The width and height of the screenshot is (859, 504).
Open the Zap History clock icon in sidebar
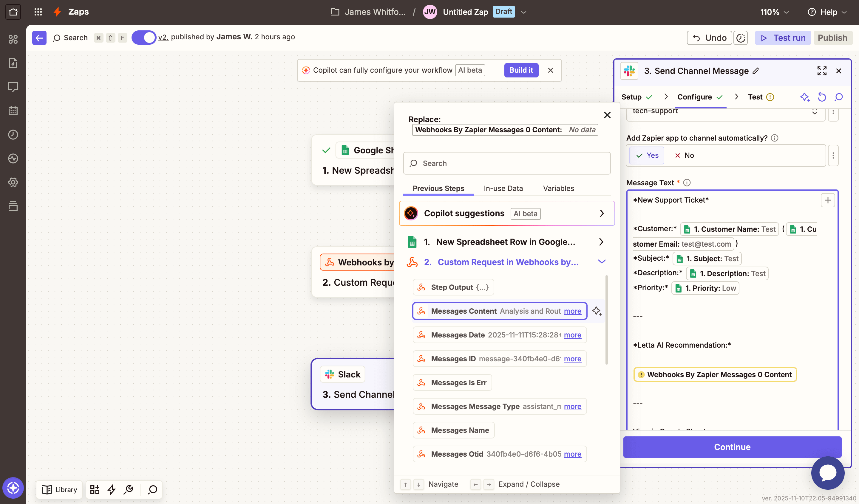click(x=13, y=135)
